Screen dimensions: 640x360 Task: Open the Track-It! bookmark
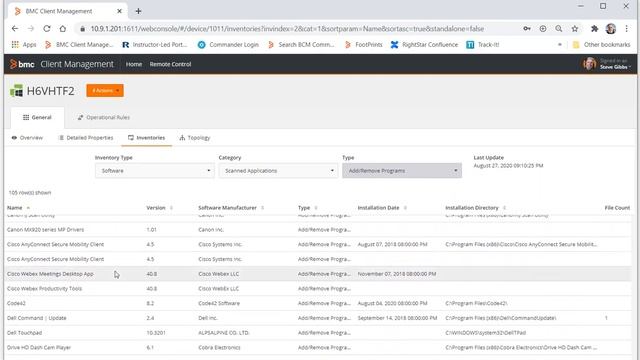(483, 44)
